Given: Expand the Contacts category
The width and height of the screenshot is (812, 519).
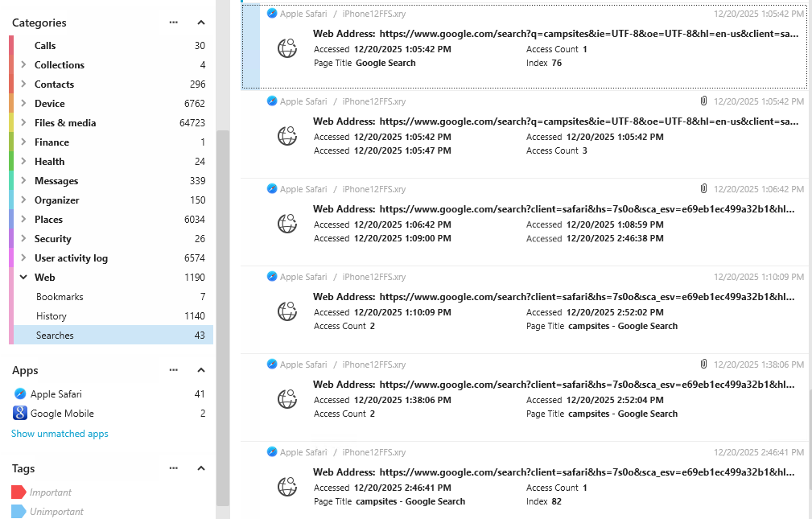Looking at the screenshot, I should coord(23,84).
